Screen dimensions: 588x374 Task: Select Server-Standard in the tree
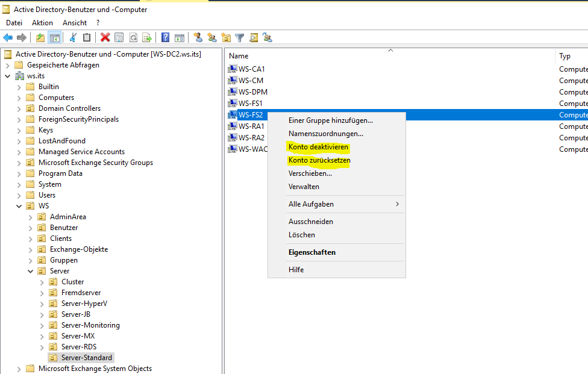87,358
